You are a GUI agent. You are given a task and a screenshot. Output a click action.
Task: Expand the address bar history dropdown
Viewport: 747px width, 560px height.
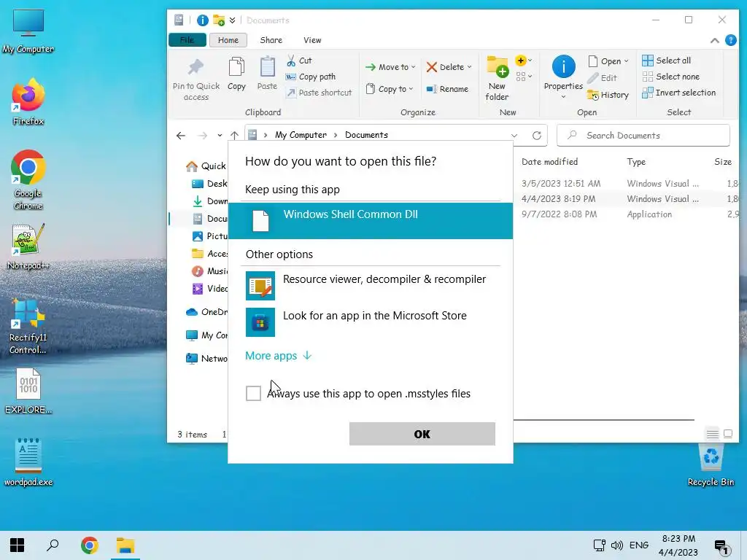click(514, 135)
